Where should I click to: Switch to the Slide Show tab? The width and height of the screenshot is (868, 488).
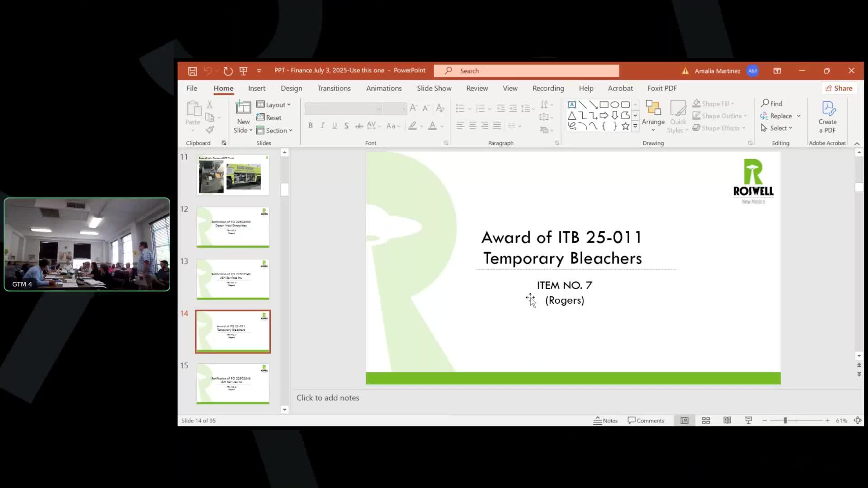click(434, 89)
